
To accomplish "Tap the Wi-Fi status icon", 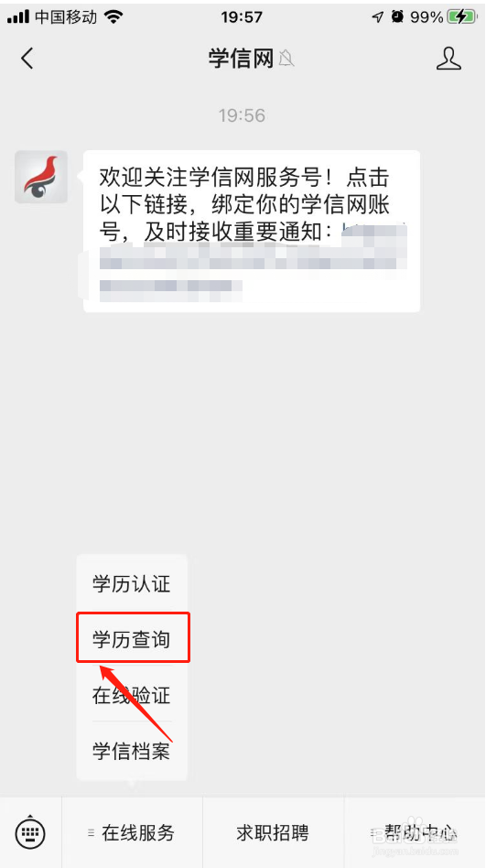I will [114, 17].
